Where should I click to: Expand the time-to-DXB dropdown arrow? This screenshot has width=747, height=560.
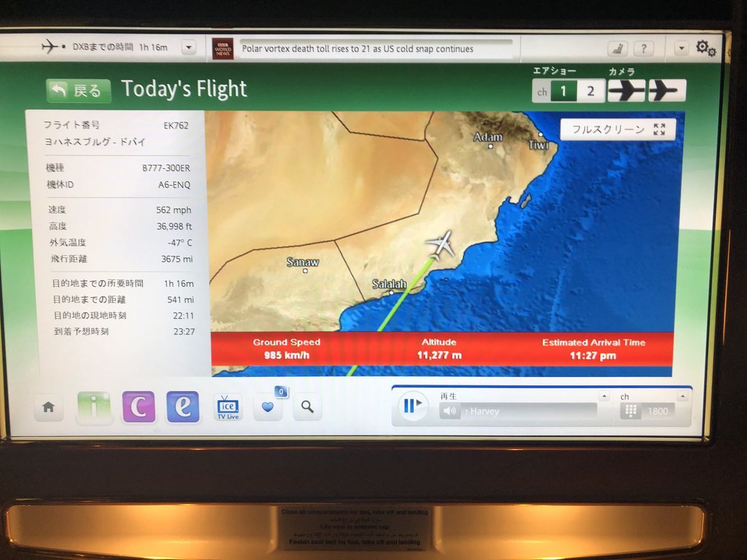coord(189,48)
